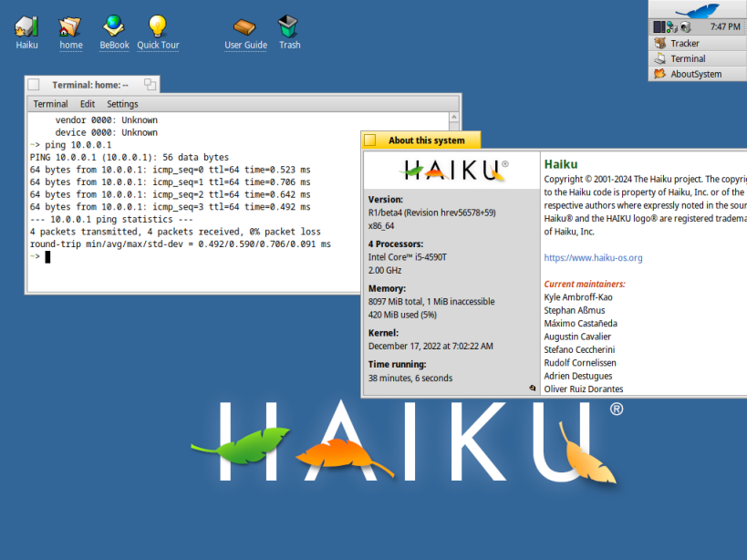Click the 'round-trip min/avg/max/std-dev' line

click(180, 244)
